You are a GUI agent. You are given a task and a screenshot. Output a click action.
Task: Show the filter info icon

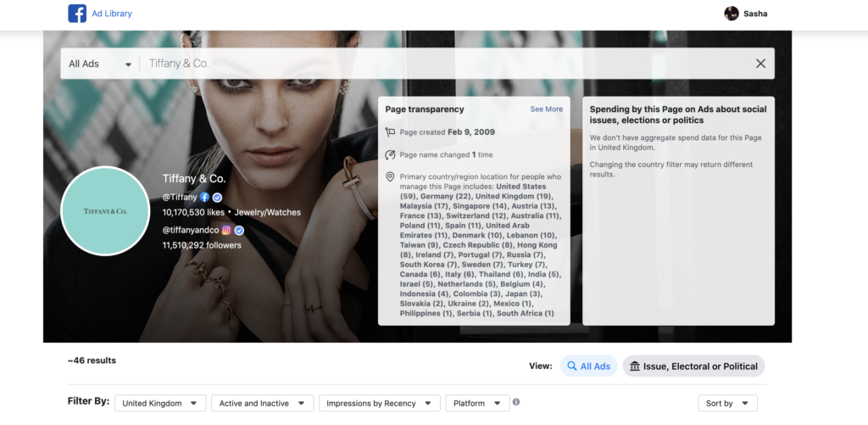[516, 402]
